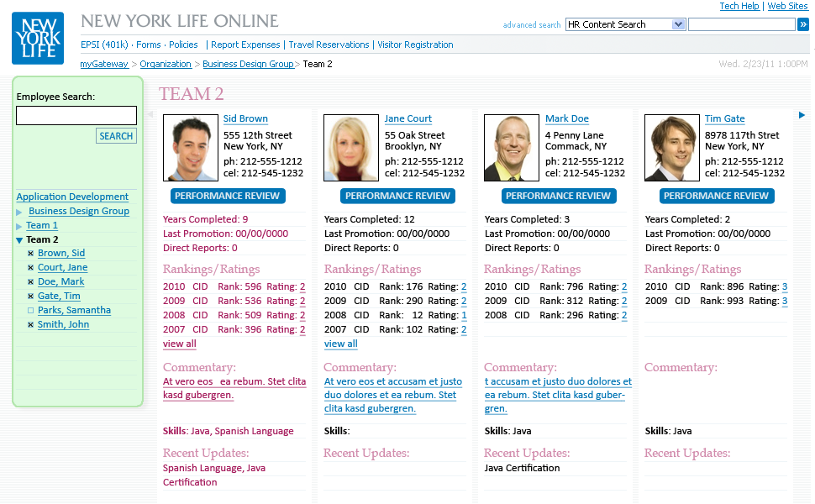The height and width of the screenshot is (504, 815).
Task: Open Sid Brown's Performance Review
Action: (x=228, y=196)
